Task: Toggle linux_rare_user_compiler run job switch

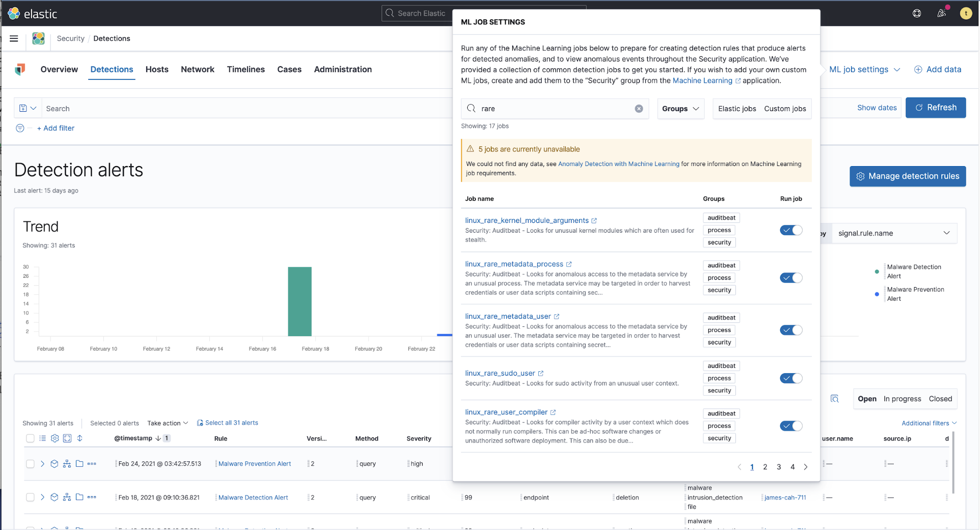Action: (791, 426)
